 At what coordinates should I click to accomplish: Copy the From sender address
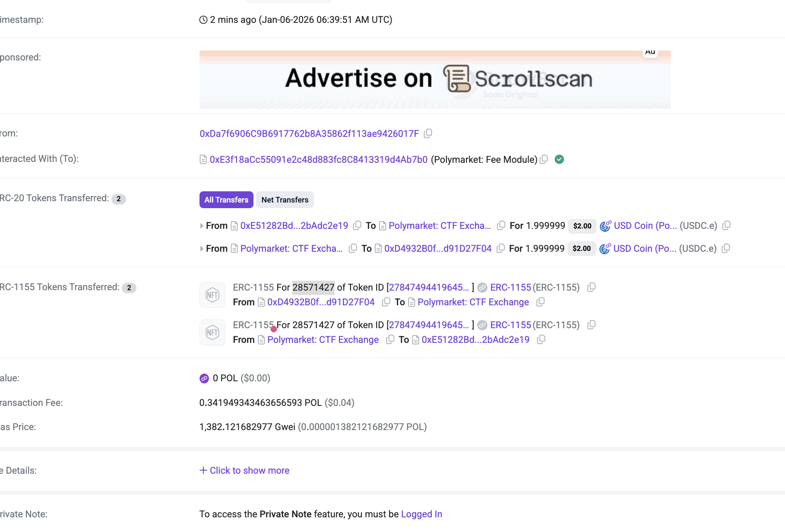428,133
